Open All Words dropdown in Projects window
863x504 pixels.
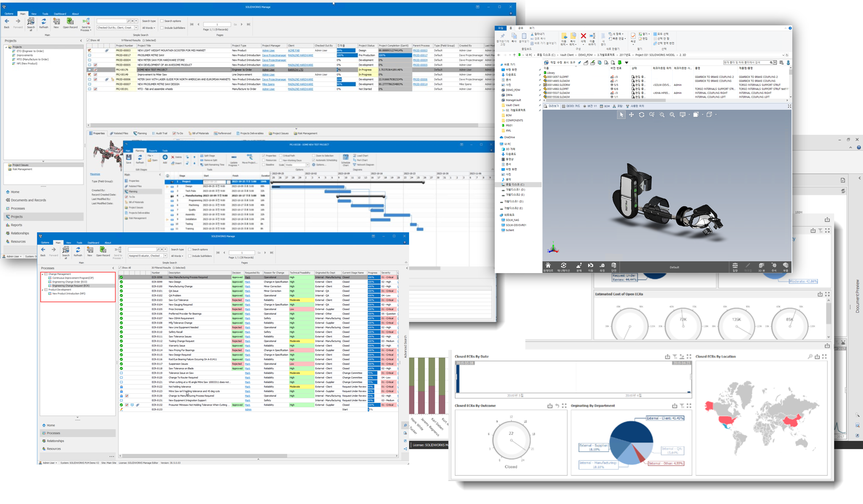click(x=149, y=28)
